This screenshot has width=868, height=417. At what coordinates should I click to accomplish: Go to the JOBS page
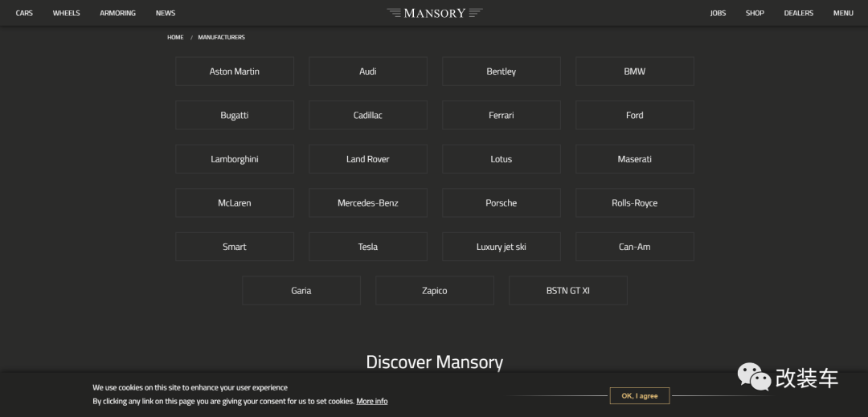click(x=718, y=14)
